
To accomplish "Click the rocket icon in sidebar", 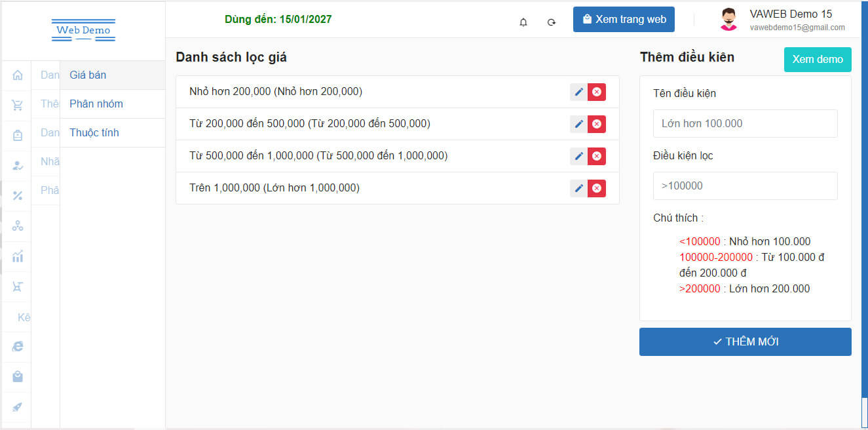I will tap(18, 407).
